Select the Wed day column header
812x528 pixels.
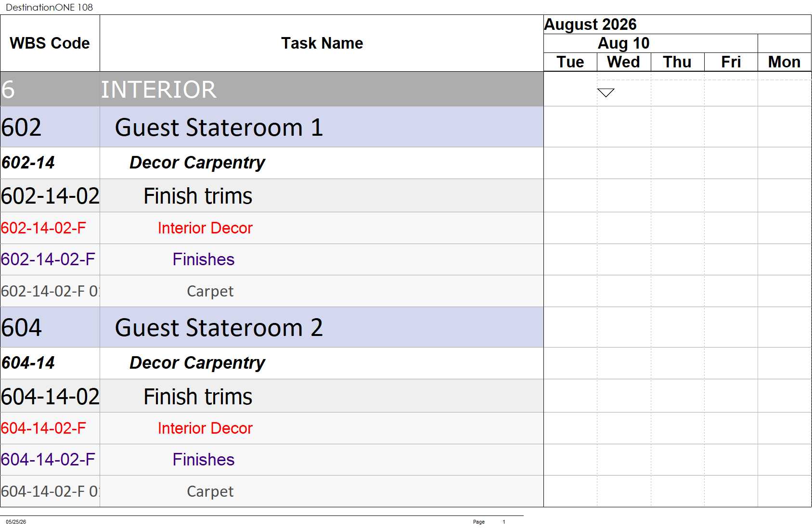click(x=624, y=62)
